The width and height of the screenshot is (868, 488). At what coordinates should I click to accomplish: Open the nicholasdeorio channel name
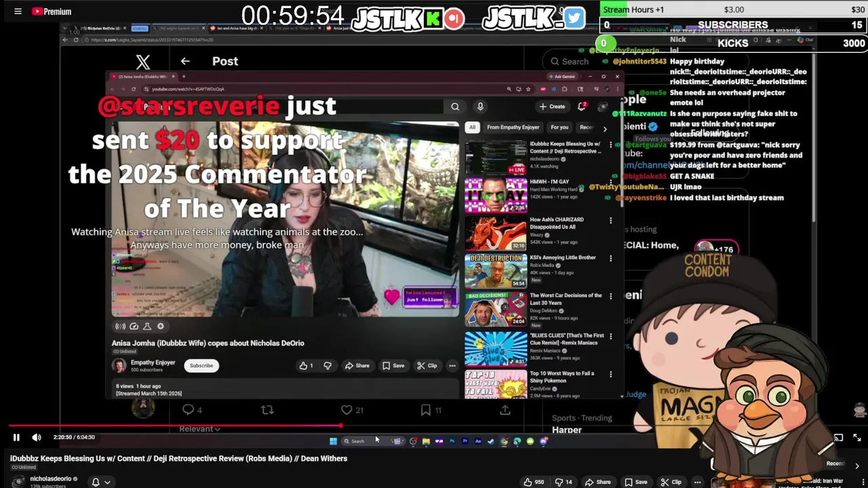pyautogui.click(x=50, y=479)
